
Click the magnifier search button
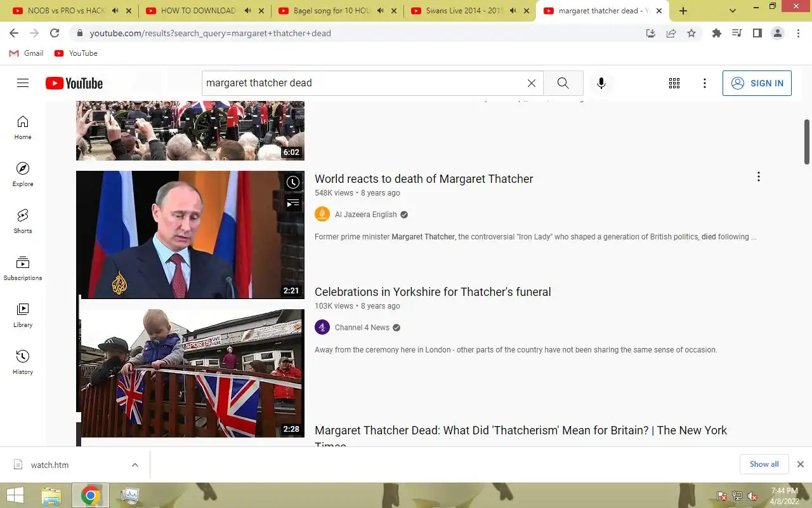pos(563,83)
